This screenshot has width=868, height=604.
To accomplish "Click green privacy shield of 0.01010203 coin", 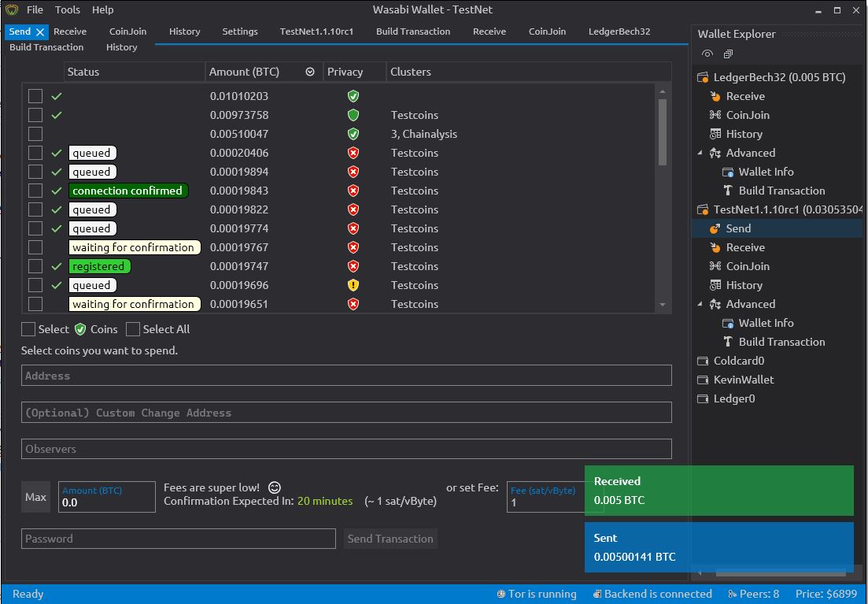I will [353, 96].
